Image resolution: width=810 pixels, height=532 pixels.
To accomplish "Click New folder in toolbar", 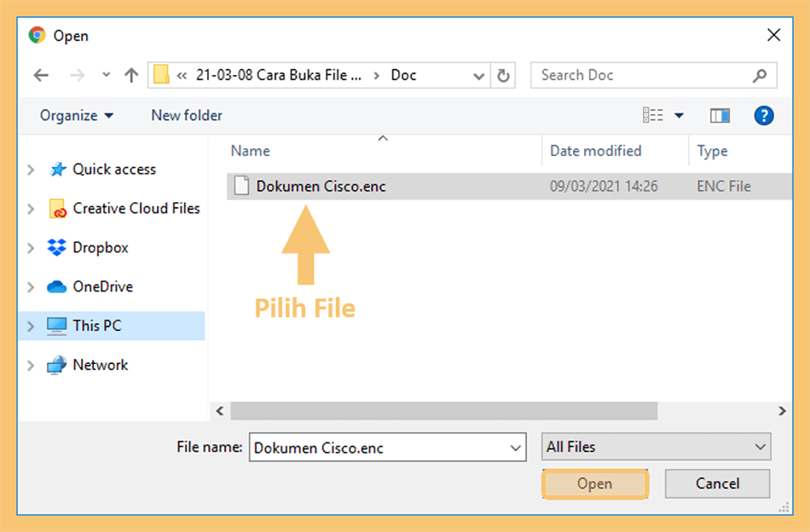I will point(187,115).
